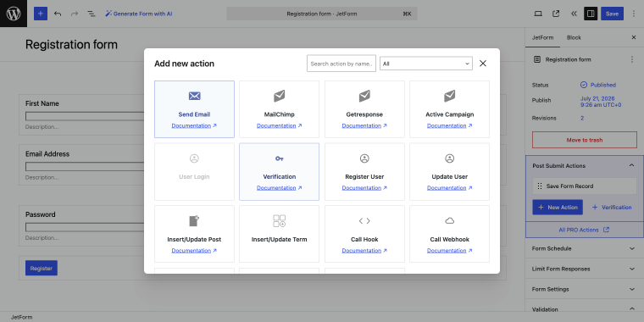This screenshot has height=322, width=644.
Task: Switch to the Block tab
Action: (574, 37)
